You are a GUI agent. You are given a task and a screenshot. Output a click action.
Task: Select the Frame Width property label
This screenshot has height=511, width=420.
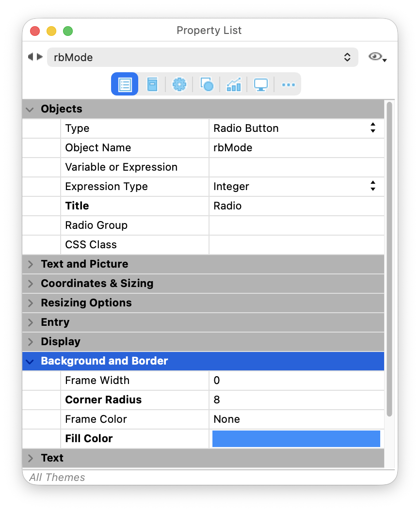(x=97, y=380)
